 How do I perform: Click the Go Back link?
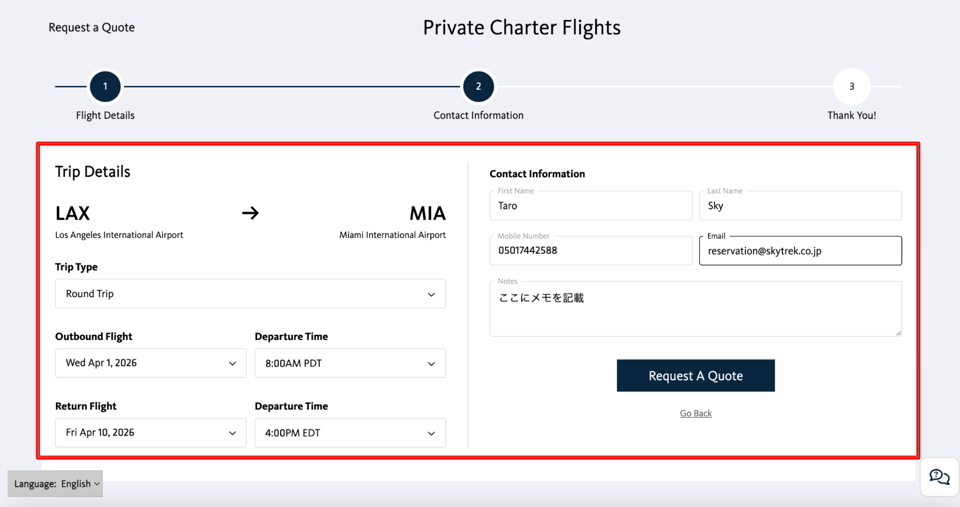click(x=696, y=413)
